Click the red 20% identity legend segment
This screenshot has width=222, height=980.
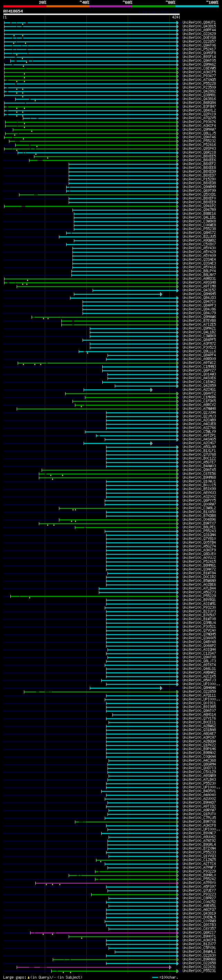25,6
